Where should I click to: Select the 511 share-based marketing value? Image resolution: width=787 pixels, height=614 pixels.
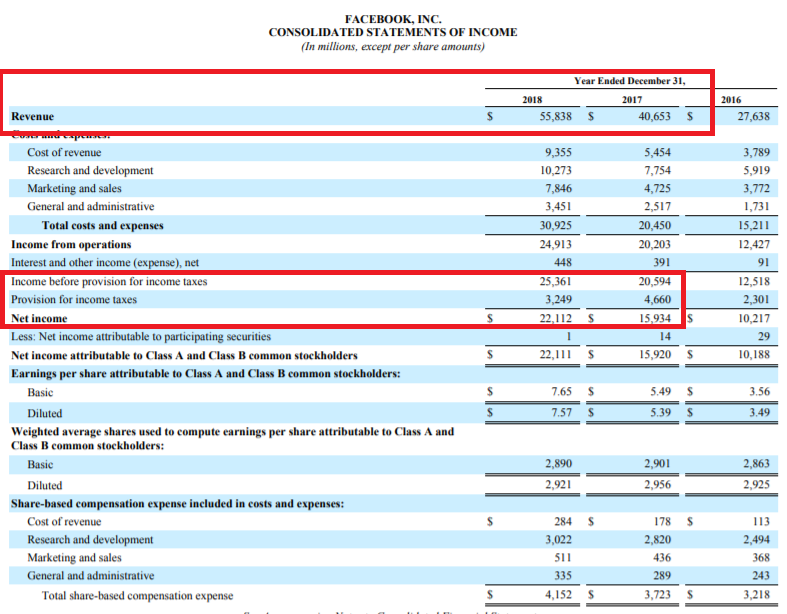point(563,558)
